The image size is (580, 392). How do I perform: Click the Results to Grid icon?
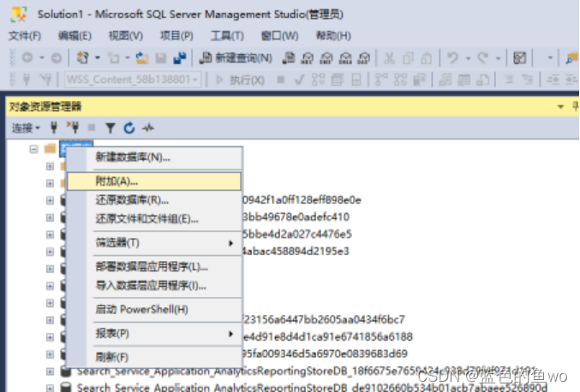coord(463,80)
